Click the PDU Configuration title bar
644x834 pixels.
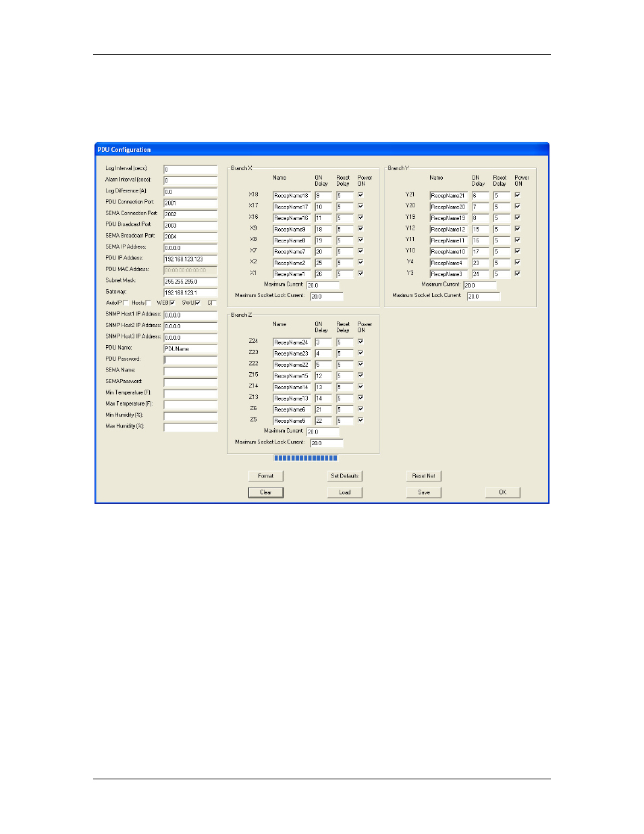pyautogui.click(x=322, y=149)
